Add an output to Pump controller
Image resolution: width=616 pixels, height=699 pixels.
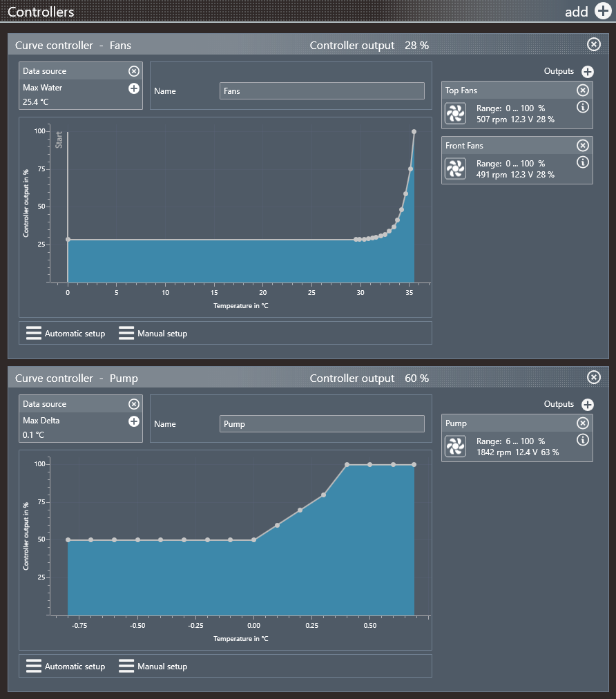tap(588, 404)
